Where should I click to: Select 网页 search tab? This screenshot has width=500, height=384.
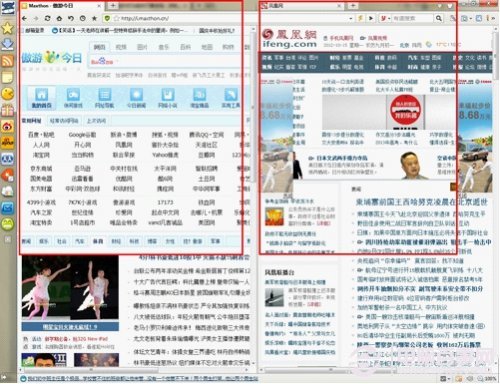coord(99,47)
